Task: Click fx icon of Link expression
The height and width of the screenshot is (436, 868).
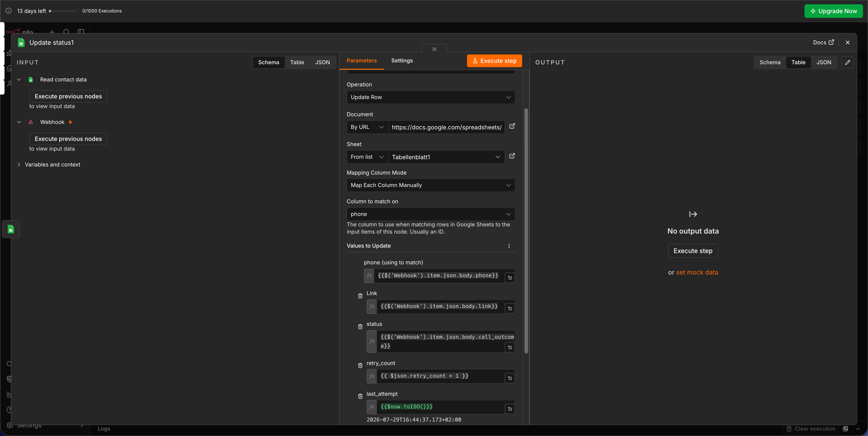Action: tap(372, 306)
